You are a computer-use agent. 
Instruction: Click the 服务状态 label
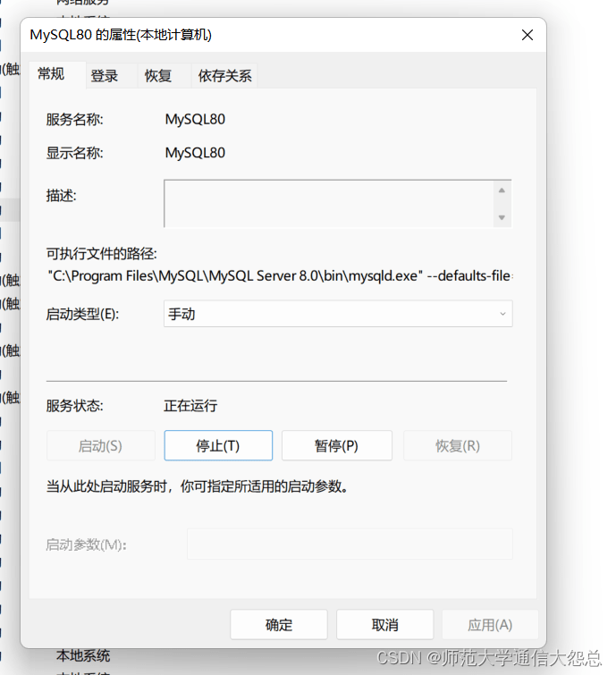(x=75, y=406)
